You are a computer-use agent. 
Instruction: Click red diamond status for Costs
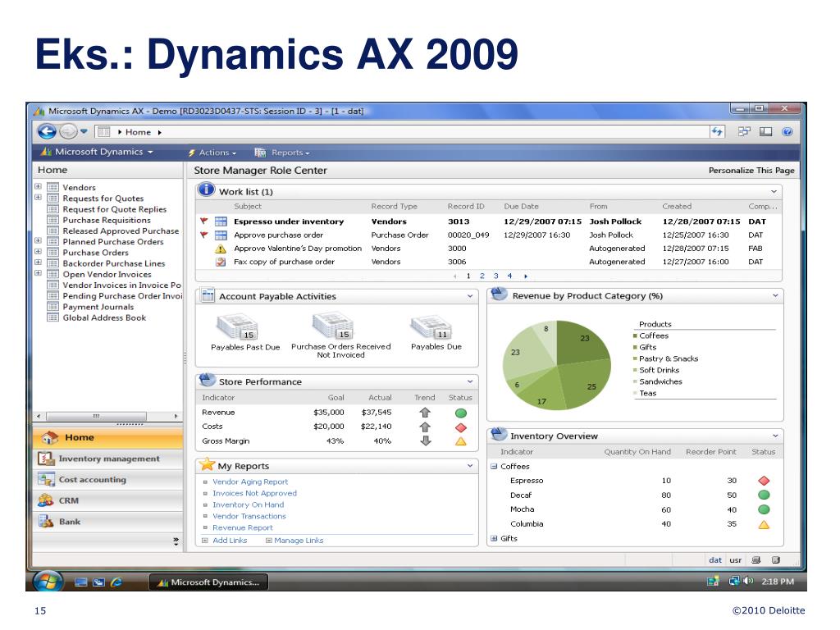point(461,427)
